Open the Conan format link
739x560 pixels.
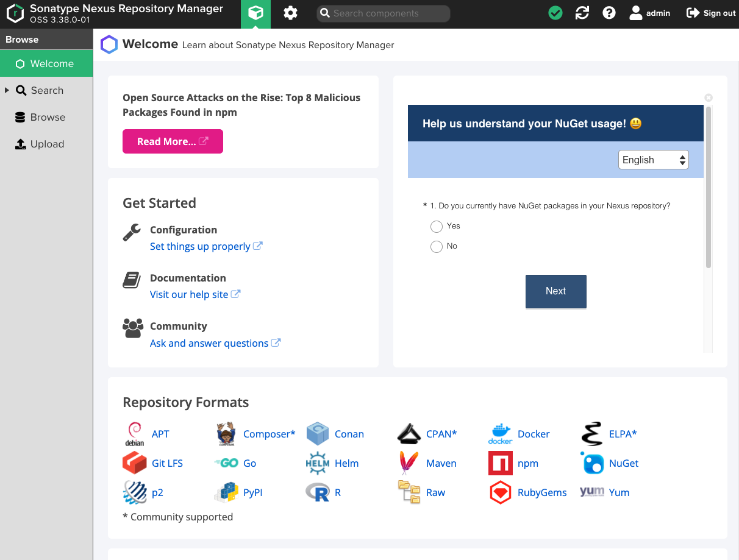(x=349, y=434)
